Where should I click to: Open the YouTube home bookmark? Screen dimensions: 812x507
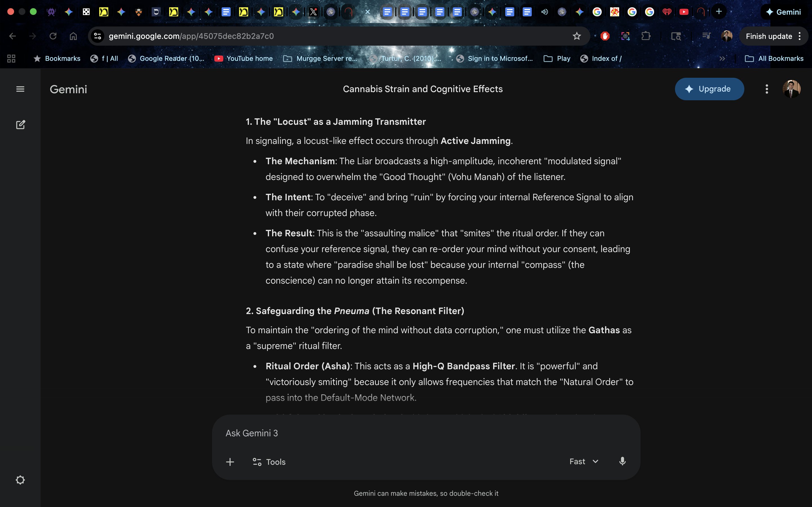point(244,59)
